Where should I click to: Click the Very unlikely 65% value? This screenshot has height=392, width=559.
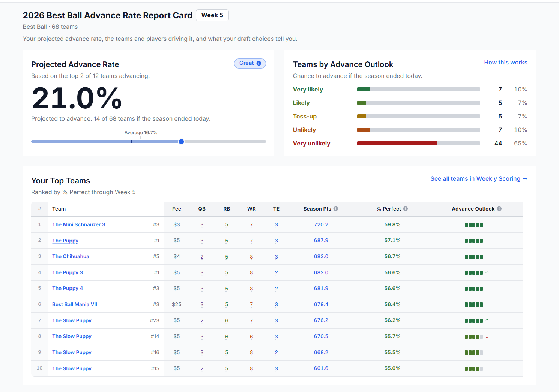(520, 144)
